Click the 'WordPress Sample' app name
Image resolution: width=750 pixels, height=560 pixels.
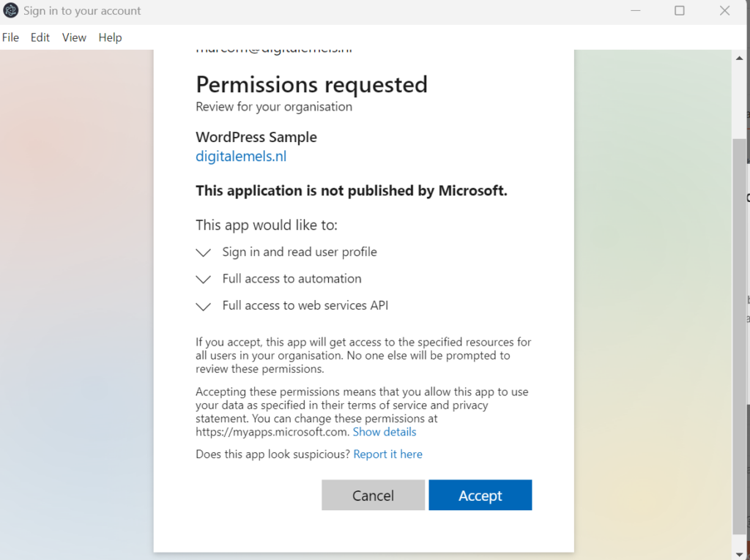point(256,137)
